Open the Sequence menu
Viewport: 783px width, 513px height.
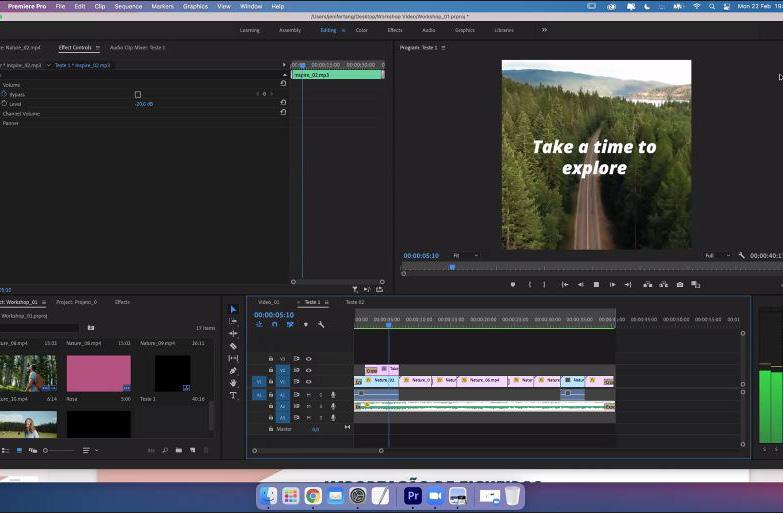[x=128, y=6]
